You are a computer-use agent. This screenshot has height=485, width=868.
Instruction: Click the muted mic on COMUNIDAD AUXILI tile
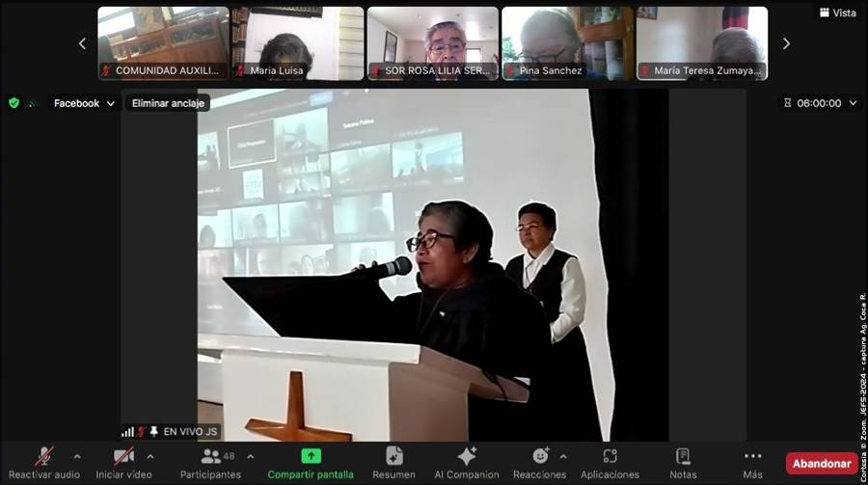click(106, 70)
